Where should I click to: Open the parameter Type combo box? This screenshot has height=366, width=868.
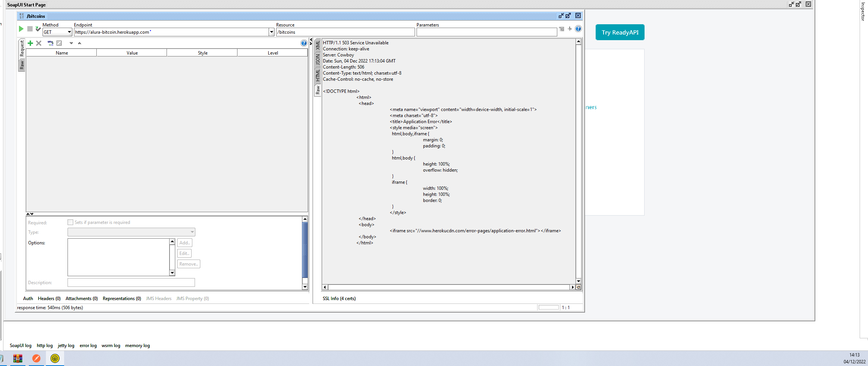coord(131,232)
